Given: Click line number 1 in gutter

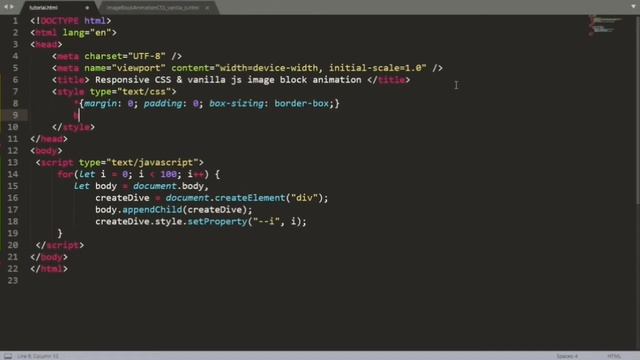Looking at the screenshot, I should tap(15, 20).
